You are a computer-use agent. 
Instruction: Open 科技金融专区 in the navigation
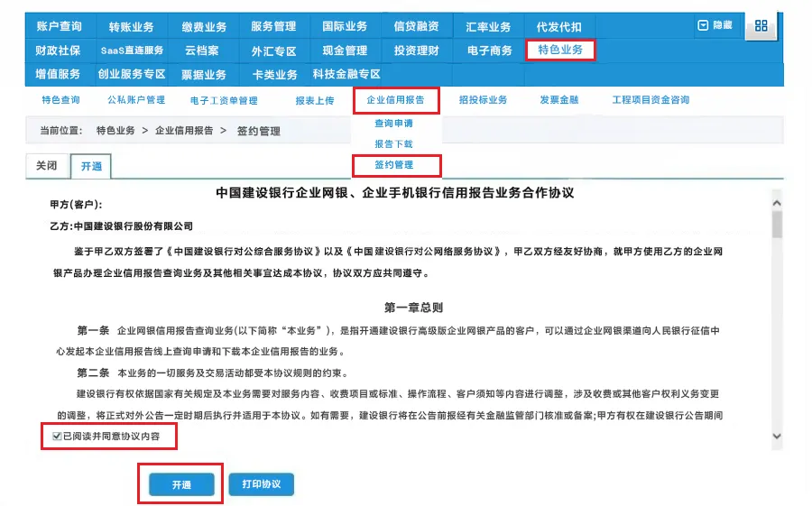tap(346, 74)
